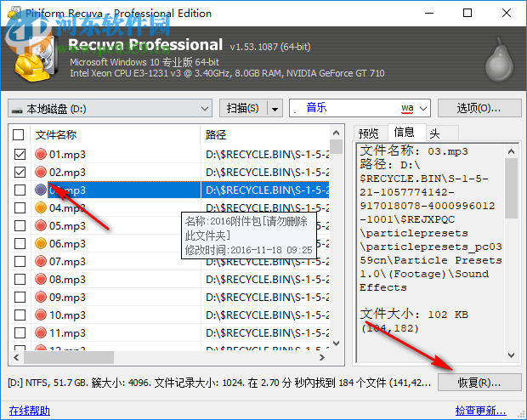Click the info panel vertical scrollbar thumb
Viewport: 527px width, 420px height.
click(x=511, y=188)
